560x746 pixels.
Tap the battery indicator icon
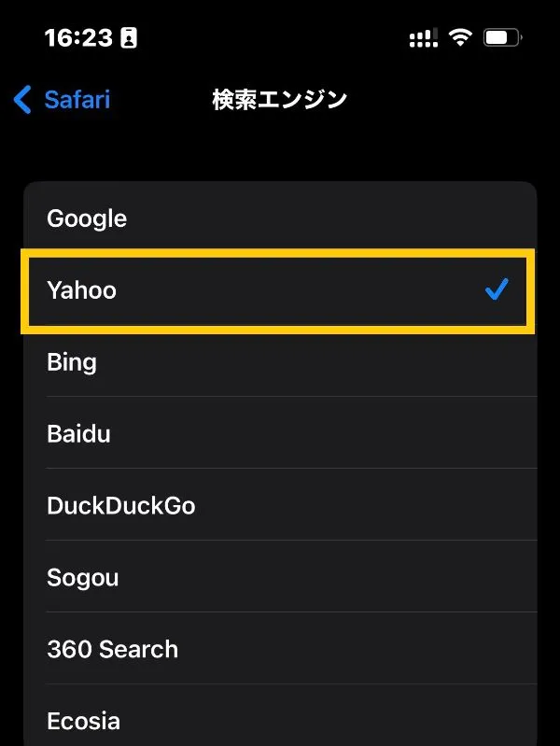point(503,37)
